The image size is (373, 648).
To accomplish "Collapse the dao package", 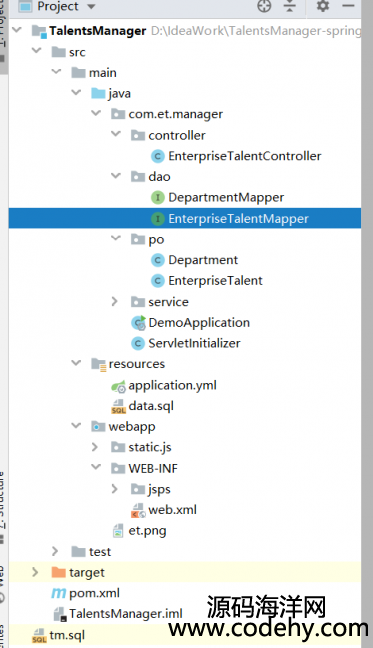I will [116, 176].
